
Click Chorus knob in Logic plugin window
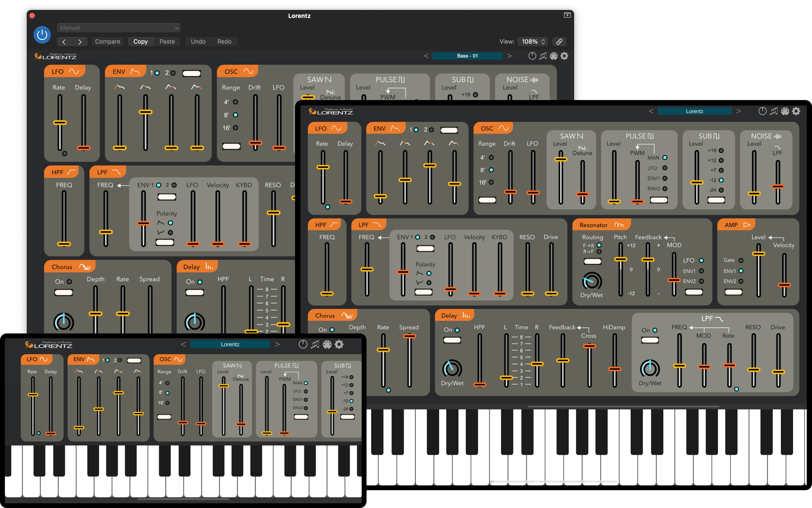click(x=64, y=322)
